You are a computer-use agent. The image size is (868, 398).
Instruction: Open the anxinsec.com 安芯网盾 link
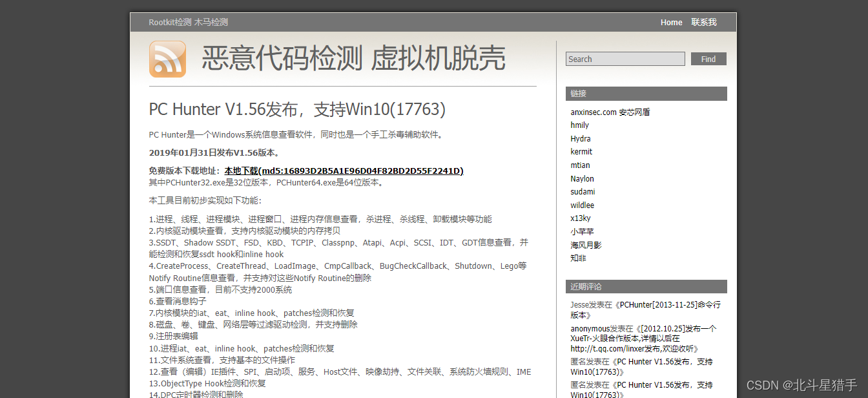pos(610,112)
